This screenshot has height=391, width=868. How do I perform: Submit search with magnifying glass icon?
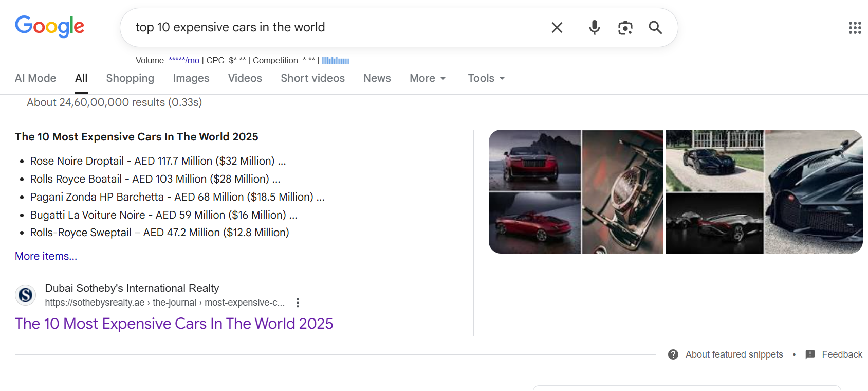pyautogui.click(x=655, y=27)
